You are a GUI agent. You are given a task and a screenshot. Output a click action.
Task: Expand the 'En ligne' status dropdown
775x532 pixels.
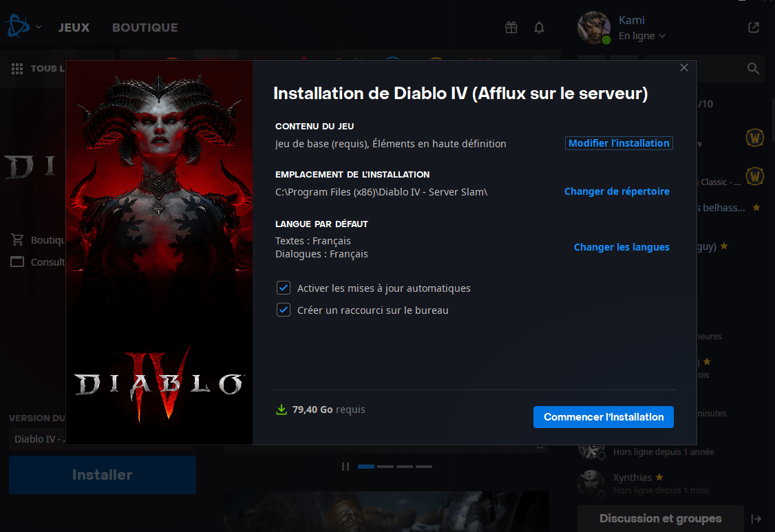pyautogui.click(x=641, y=36)
